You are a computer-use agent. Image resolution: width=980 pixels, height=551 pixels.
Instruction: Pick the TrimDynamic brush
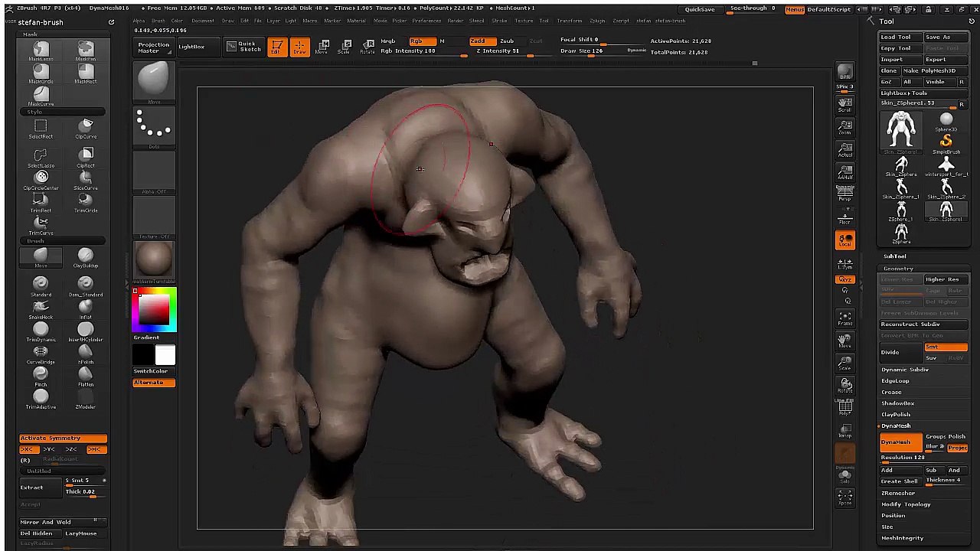41,331
